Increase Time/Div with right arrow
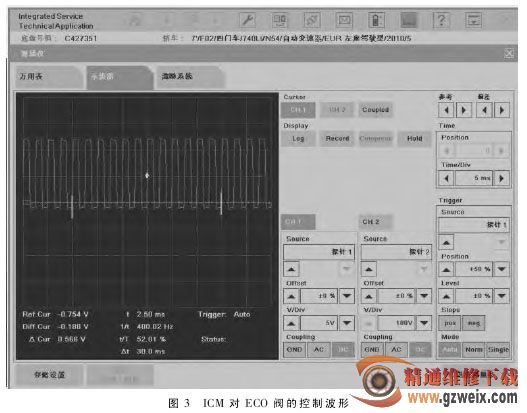Image resolution: width=527 pixels, height=413 pixels. [501, 178]
